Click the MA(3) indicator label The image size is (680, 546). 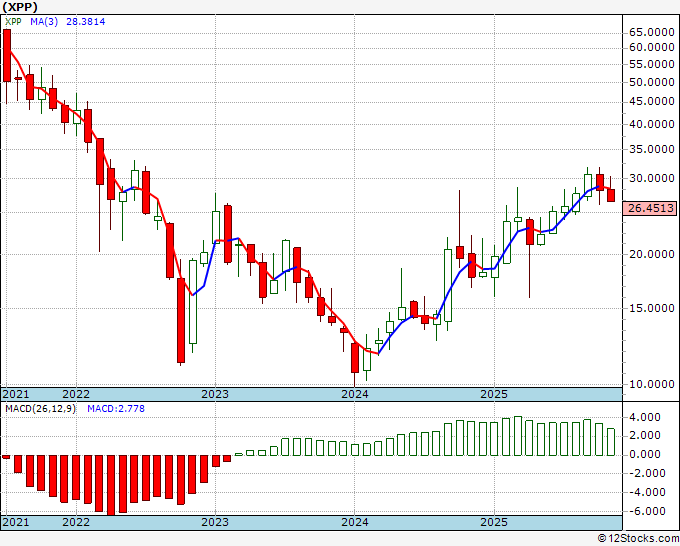[44, 22]
